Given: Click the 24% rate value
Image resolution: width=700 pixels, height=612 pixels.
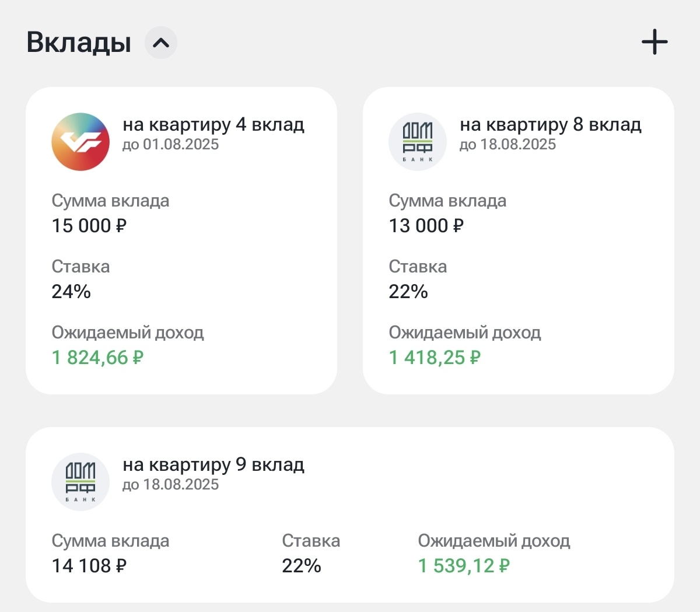Looking at the screenshot, I should coord(71,292).
